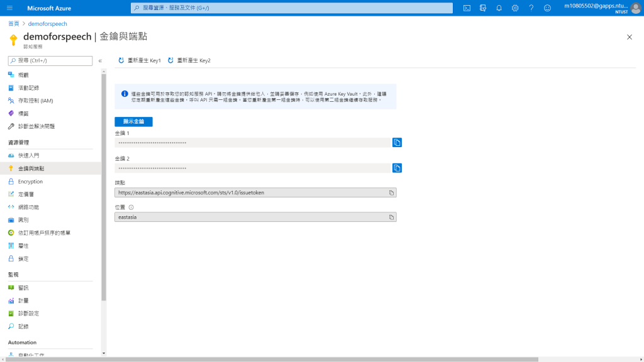Click 重新產生 Key2 in toolbar
The image size is (644, 362).
(189, 60)
